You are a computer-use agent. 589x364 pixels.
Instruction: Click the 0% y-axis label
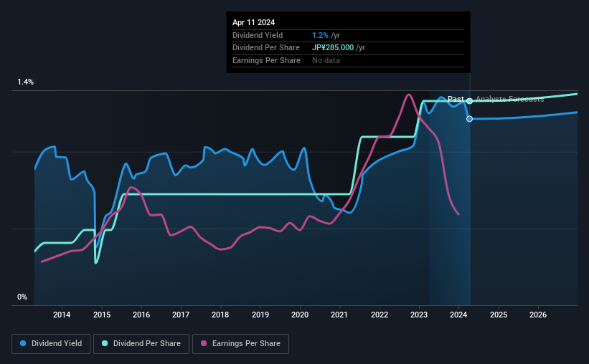click(x=22, y=297)
